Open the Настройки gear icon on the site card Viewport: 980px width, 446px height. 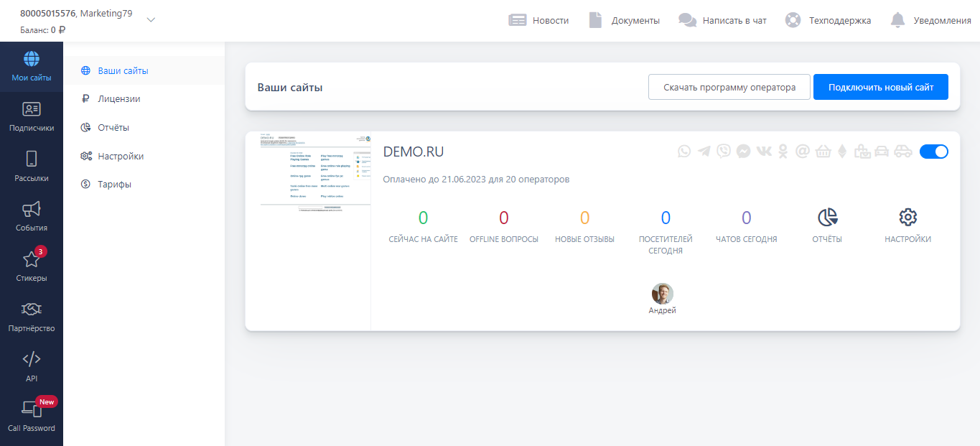pyautogui.click(x=907, y=218)
